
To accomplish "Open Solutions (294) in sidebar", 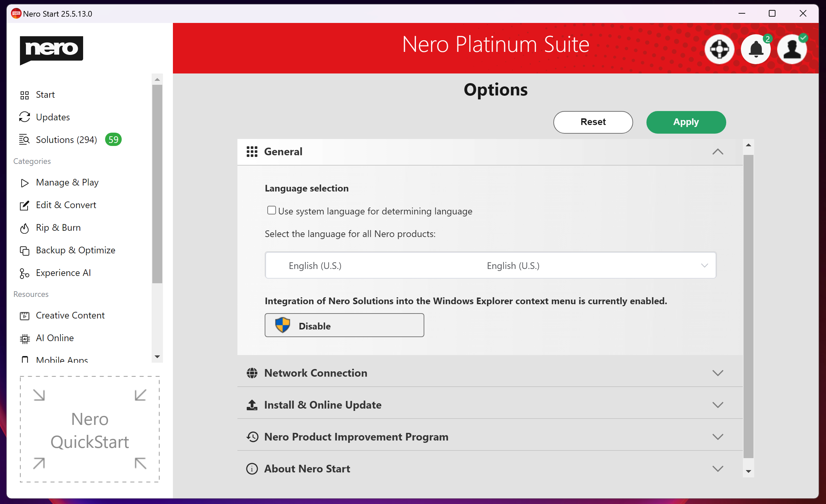I will pyautogui.click(x=67, y=140).
